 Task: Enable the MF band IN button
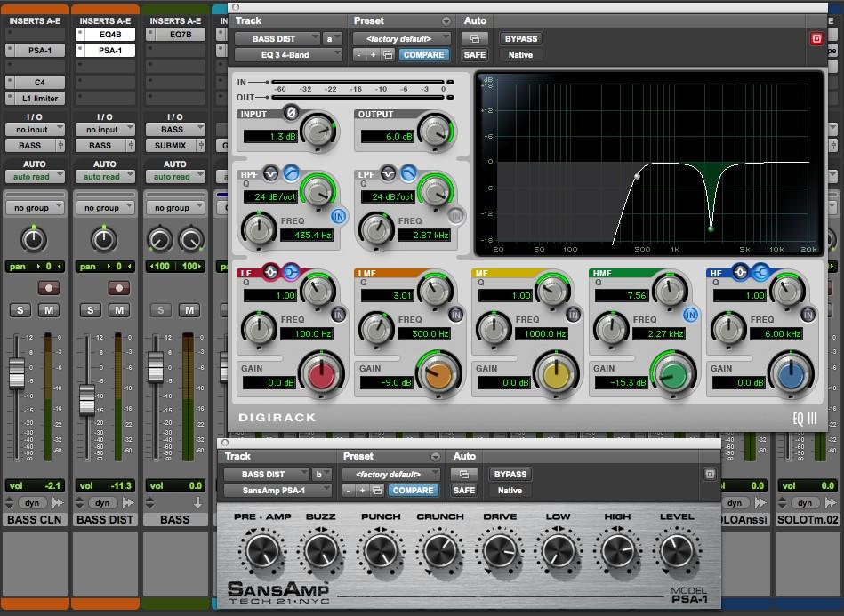pyautogui.click(x=573, y=315)
